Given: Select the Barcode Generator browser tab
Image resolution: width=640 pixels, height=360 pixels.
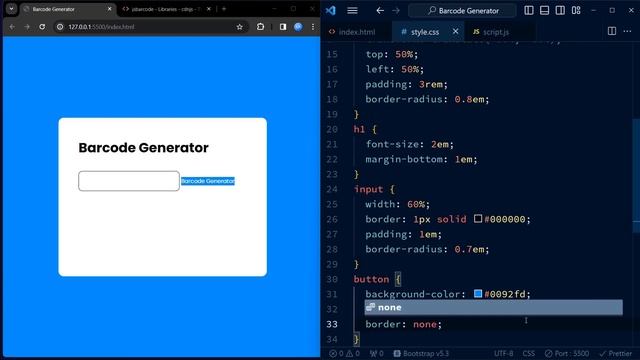Looking at the screenshot, I should click(x=67, y=9).
